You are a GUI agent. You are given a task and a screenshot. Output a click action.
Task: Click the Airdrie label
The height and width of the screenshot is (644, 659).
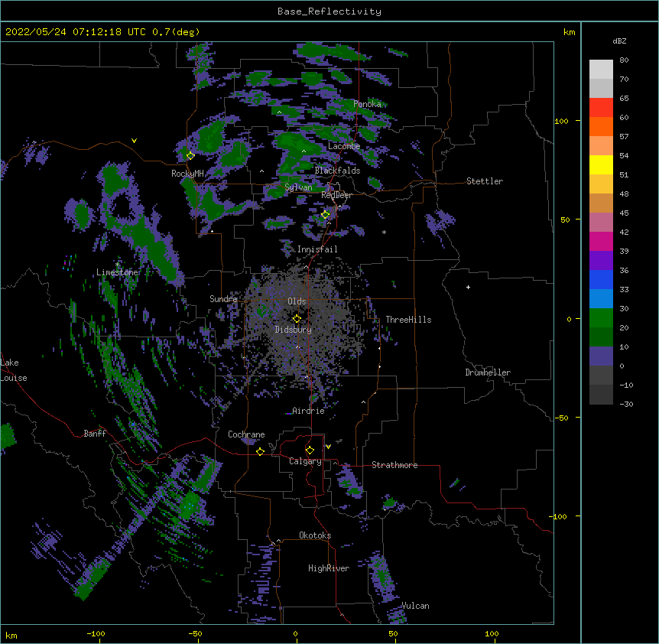tap(308, 411)
